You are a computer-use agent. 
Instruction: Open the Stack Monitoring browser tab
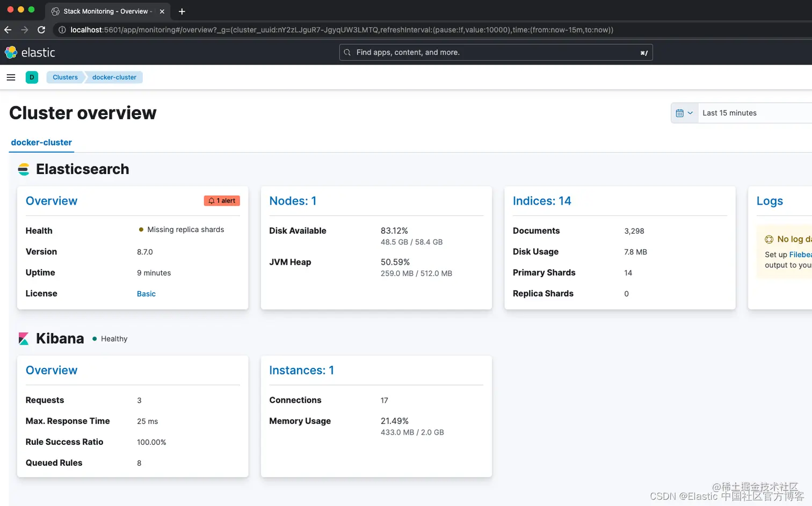107,11
